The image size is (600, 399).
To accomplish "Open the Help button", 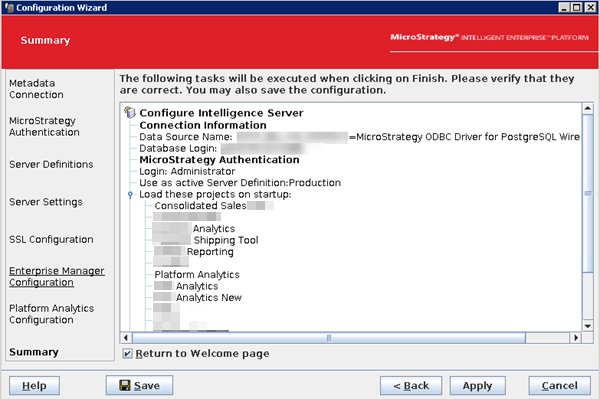I will point(34,385).
